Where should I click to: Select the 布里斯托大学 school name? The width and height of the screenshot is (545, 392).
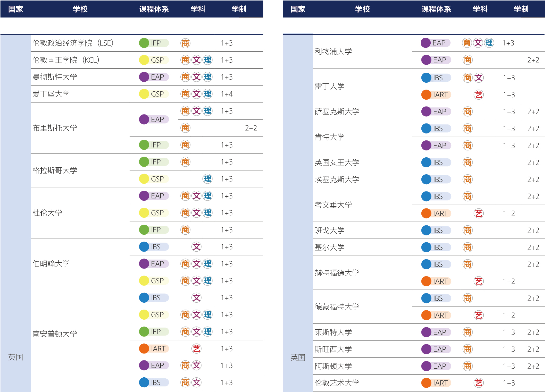pyautogui.click(x=55, y=128)
